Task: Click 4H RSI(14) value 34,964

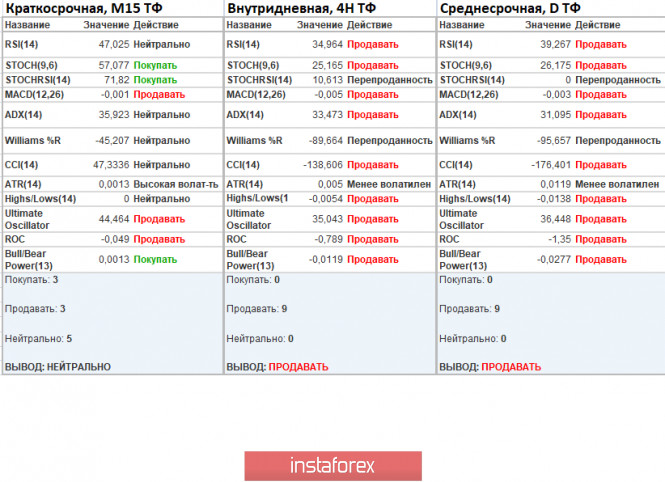Action: 327,45
